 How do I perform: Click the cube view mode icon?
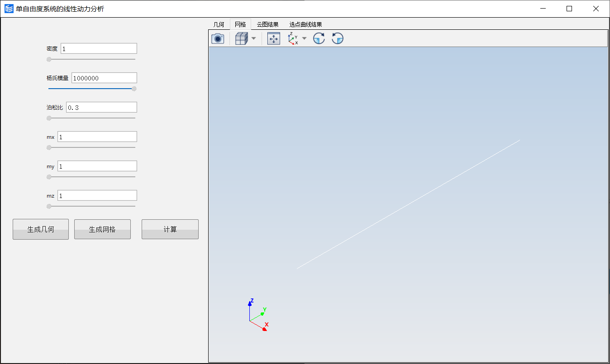pos(242,39)
